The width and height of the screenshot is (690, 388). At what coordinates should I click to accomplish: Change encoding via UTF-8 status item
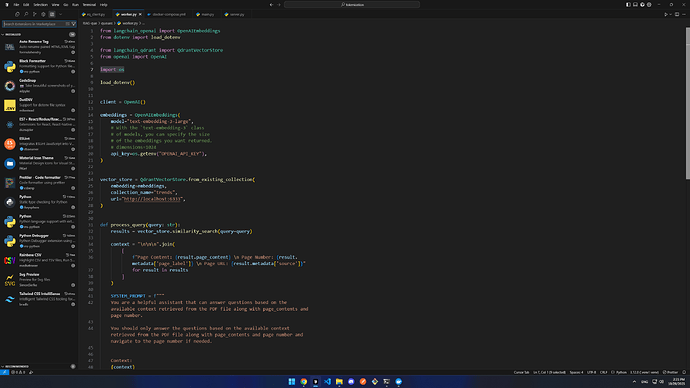(591, 372)
